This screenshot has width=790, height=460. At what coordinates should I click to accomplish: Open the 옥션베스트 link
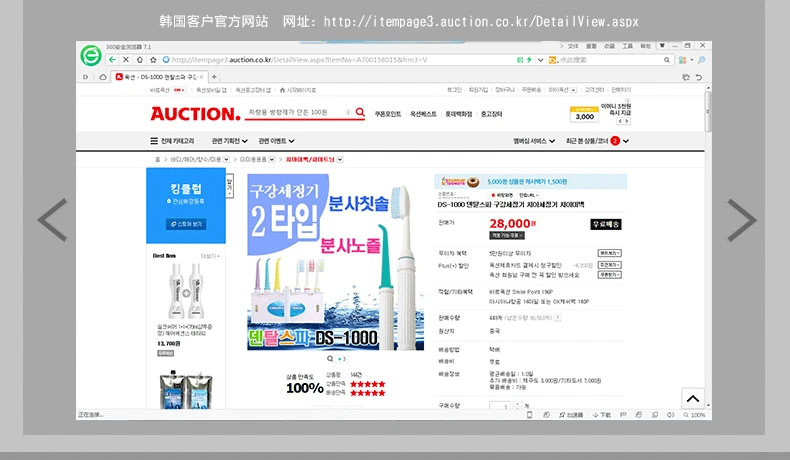click(x=423, y=114)
